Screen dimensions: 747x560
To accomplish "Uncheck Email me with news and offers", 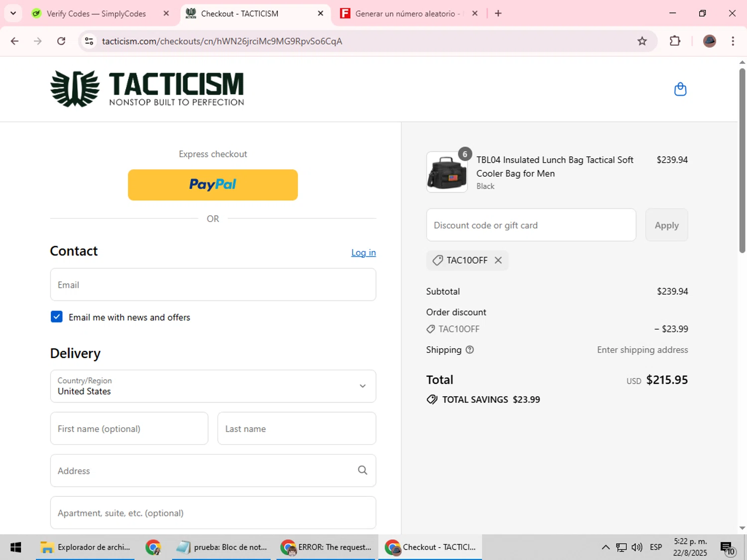I will pyautogui.click(x=57, y=317).
